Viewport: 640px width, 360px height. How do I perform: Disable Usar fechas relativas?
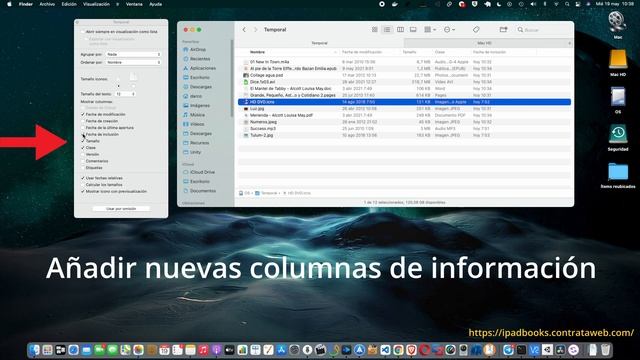coord(83,178)
